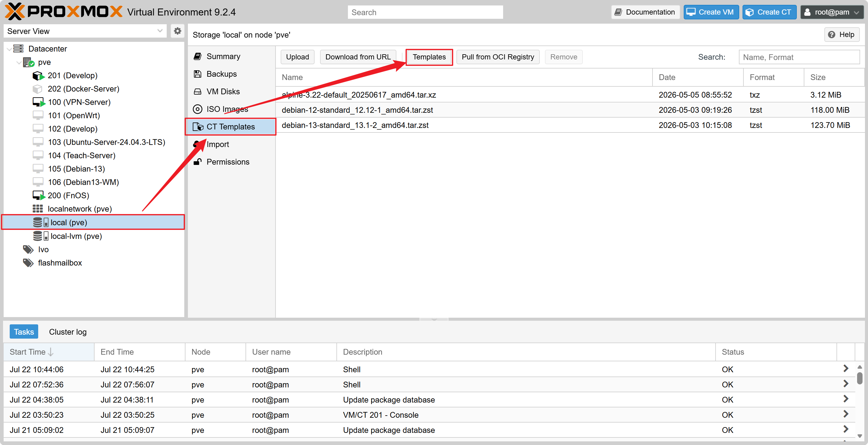The image size is (868, 445).
Task: Select the Datacenter server icon
Action: (x=18, y=49)
